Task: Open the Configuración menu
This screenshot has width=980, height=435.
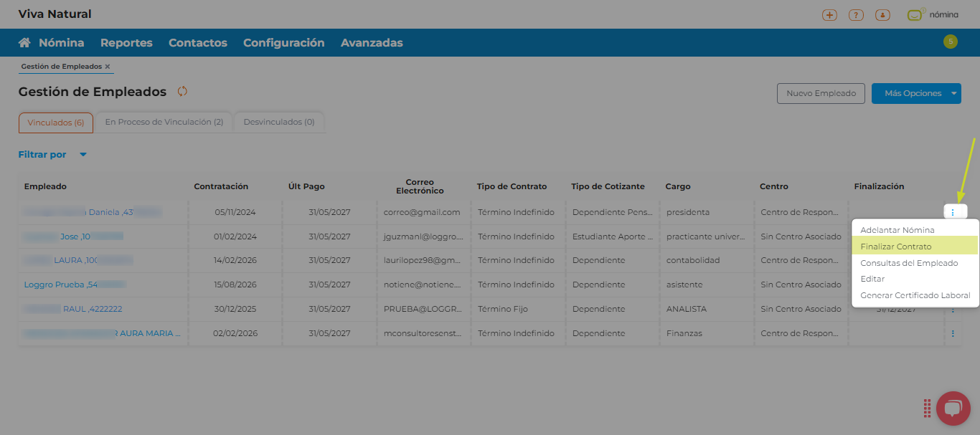Action: [x=283, y=42]
